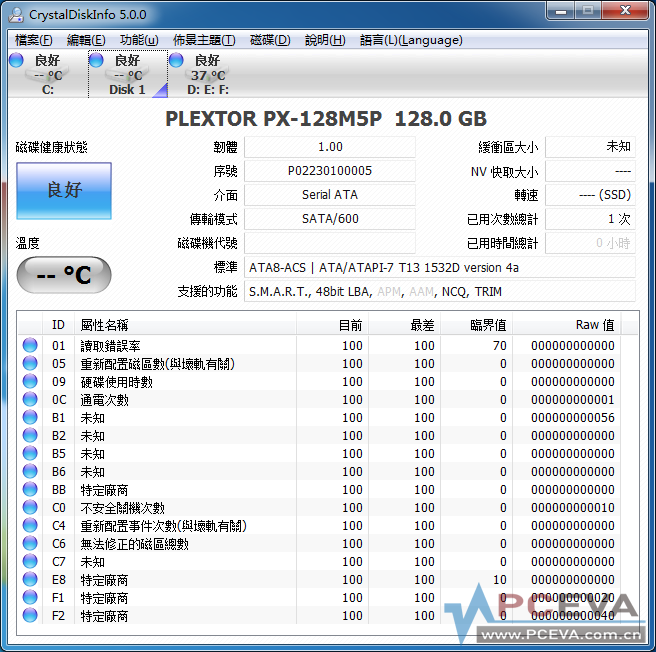Open the 功能(u) menu

click(139, 40)
